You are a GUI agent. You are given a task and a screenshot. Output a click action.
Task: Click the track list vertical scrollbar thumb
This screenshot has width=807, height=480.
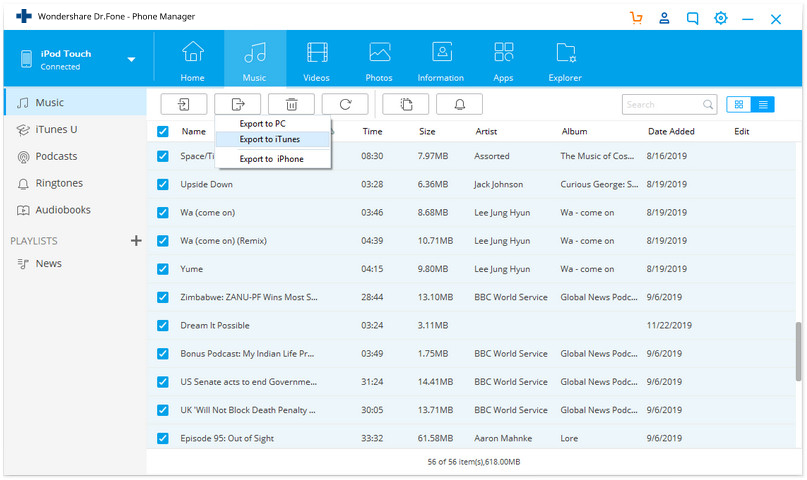(798, 351)
